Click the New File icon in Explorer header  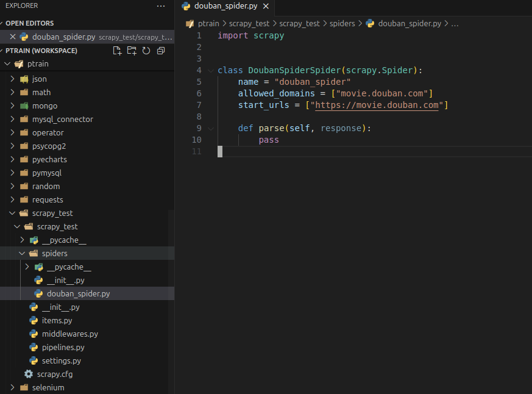(118, 51)
